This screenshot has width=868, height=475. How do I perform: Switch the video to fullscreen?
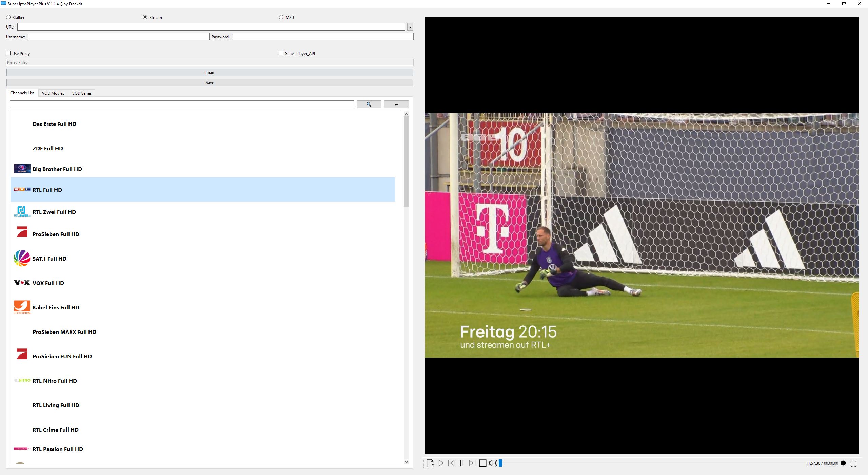[854, 463]
